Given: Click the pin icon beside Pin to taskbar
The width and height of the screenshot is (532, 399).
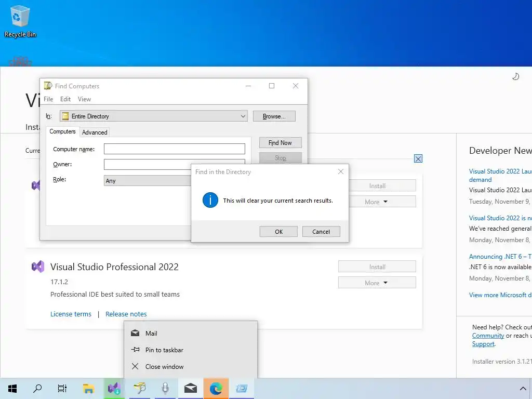Looking at the screenshot, I should (x=135, y=350).
